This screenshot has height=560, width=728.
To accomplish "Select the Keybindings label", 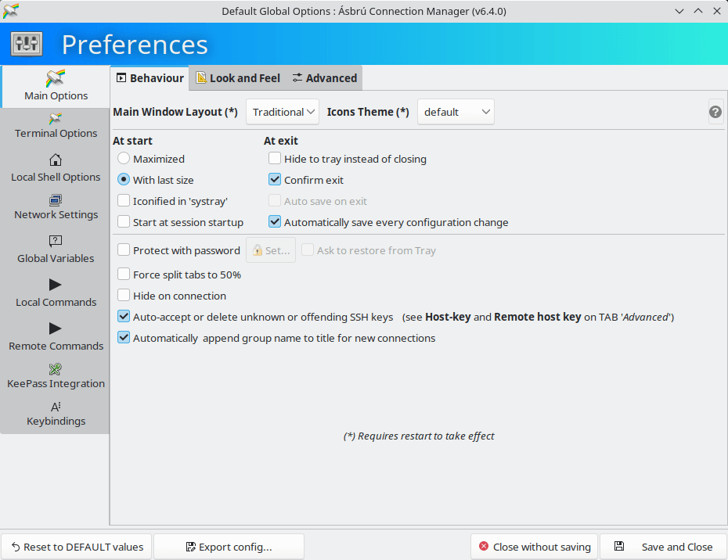I will (56, 421).
